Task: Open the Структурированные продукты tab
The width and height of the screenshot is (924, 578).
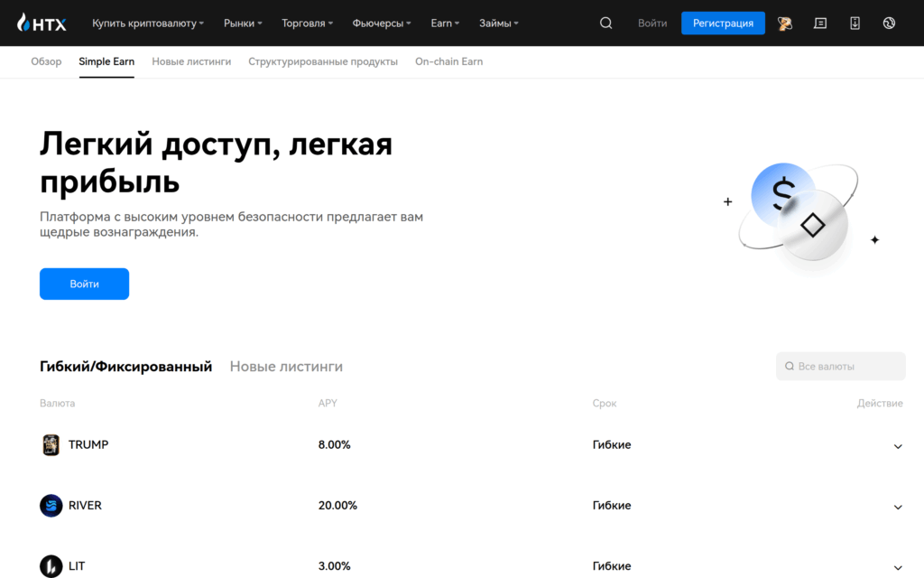Action: [x=323, y=61]
